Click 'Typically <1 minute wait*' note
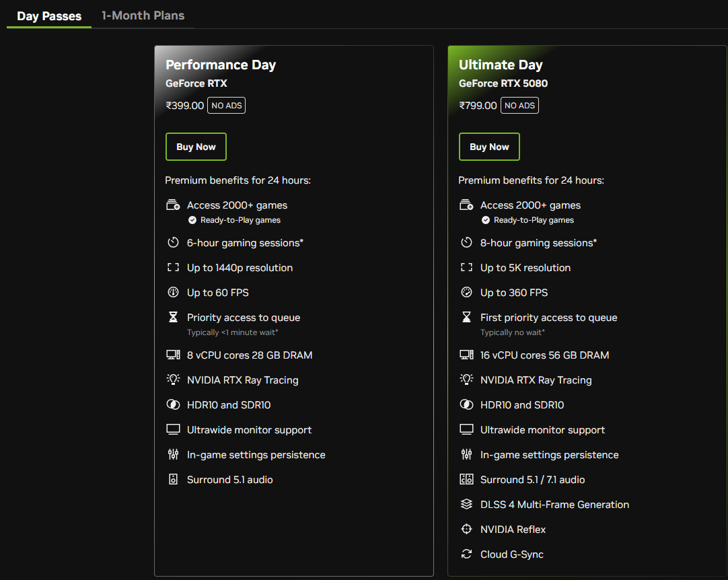The height and width of the screenshot is (580, 728). click(x=233, y=332)
